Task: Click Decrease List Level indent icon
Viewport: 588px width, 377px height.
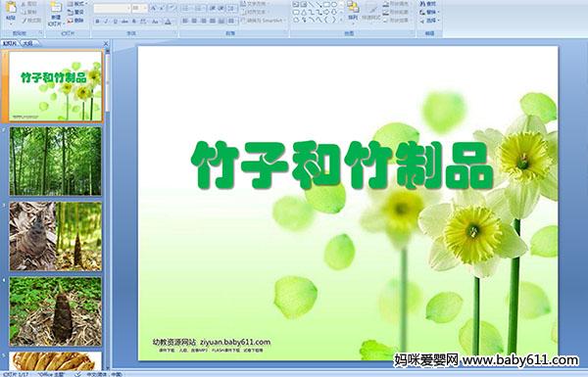Action: [x=213, y=8]
